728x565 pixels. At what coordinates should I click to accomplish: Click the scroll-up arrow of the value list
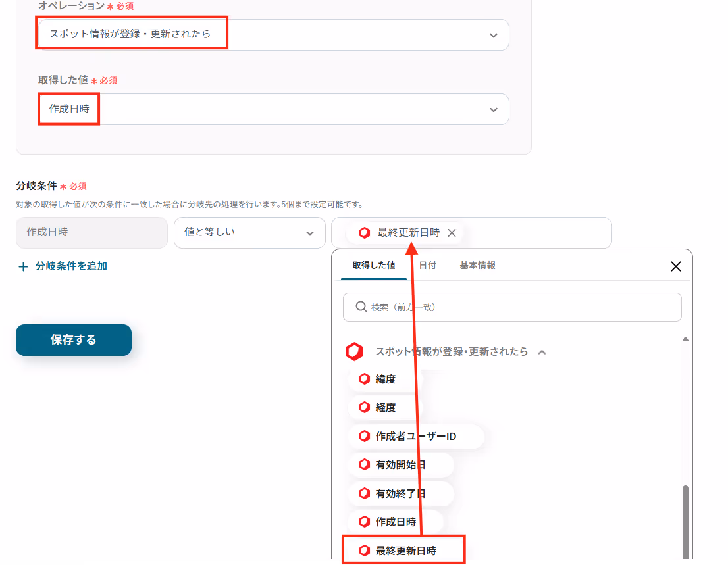685,339
